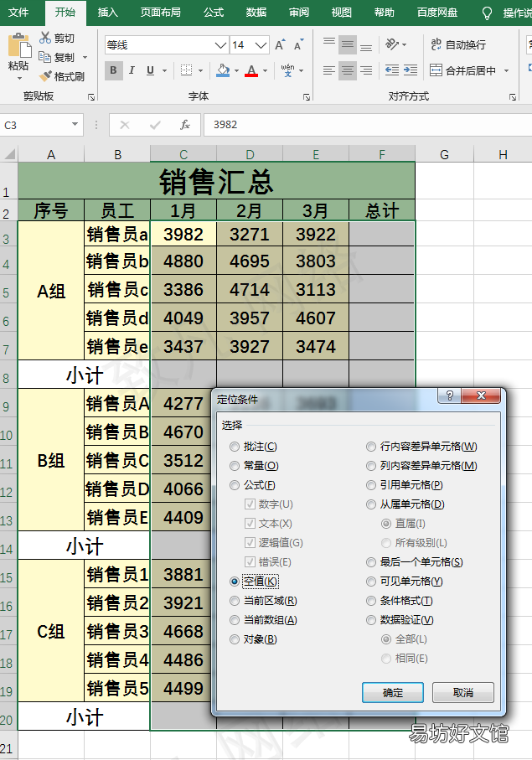The width and height of the screenshot is (532, 760).
Task: Select the Format Painter brush
Action: [45, 76]
